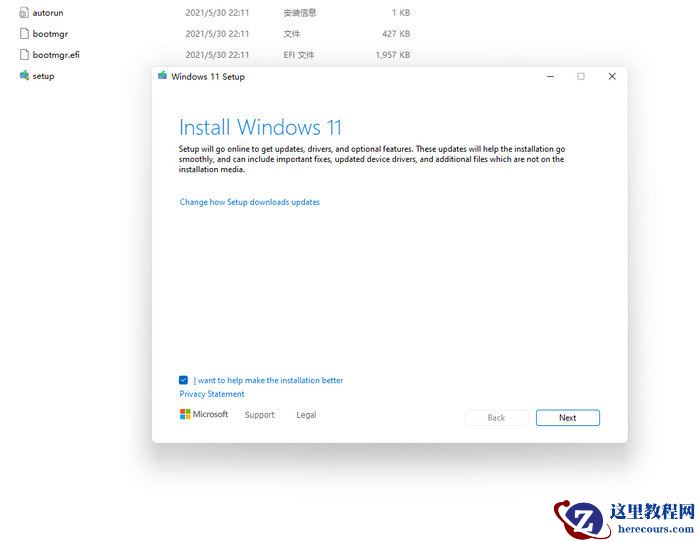Viewport: 700px width, 541px height.
Task: Click the Install Windows 11 heading
Action: pyautogui.click(x=260, y=127)
